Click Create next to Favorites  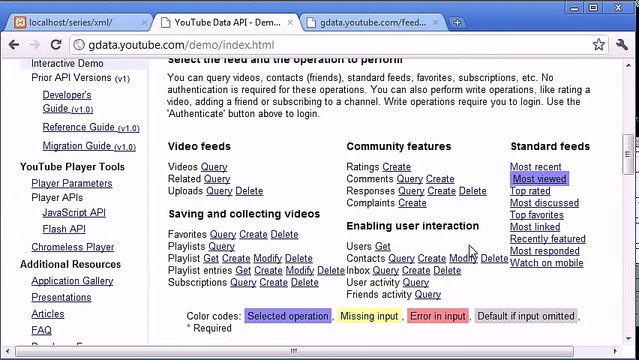coord(253,234)
